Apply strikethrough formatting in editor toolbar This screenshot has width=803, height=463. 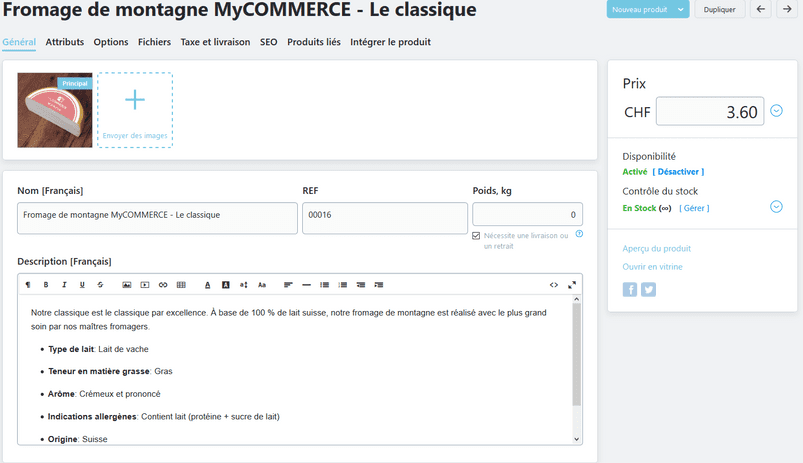click(100, 285)
